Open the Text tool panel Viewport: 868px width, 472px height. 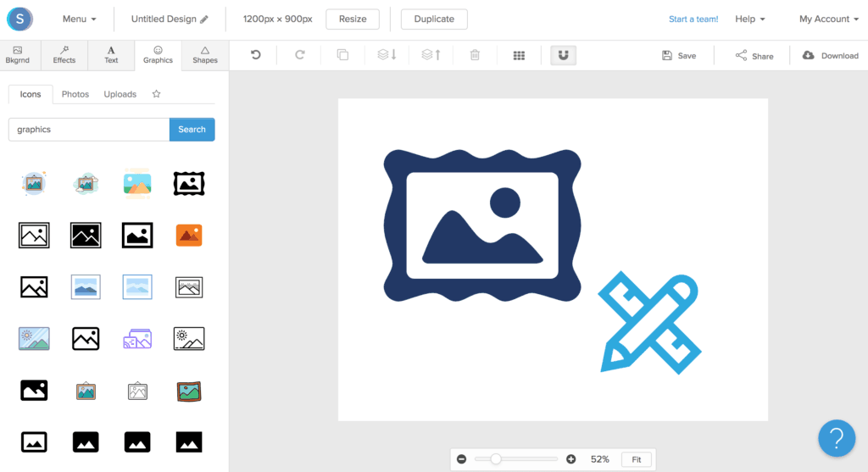[111, 55]
